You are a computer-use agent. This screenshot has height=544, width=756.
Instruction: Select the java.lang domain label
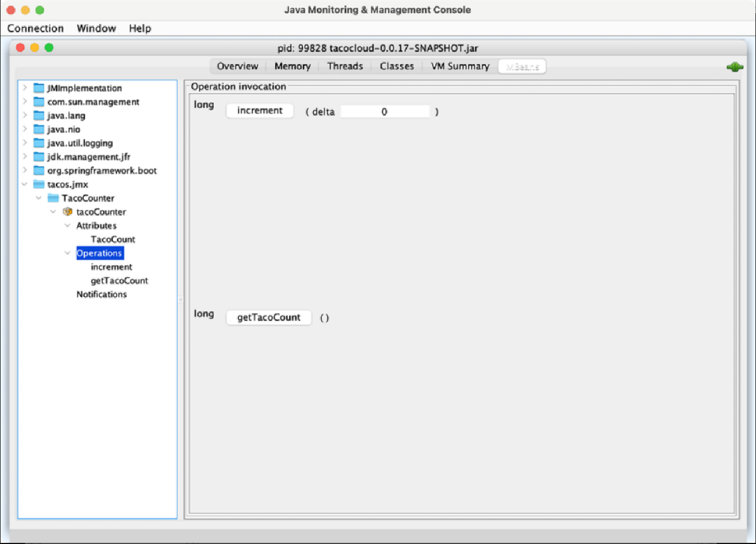click(66, 115)
